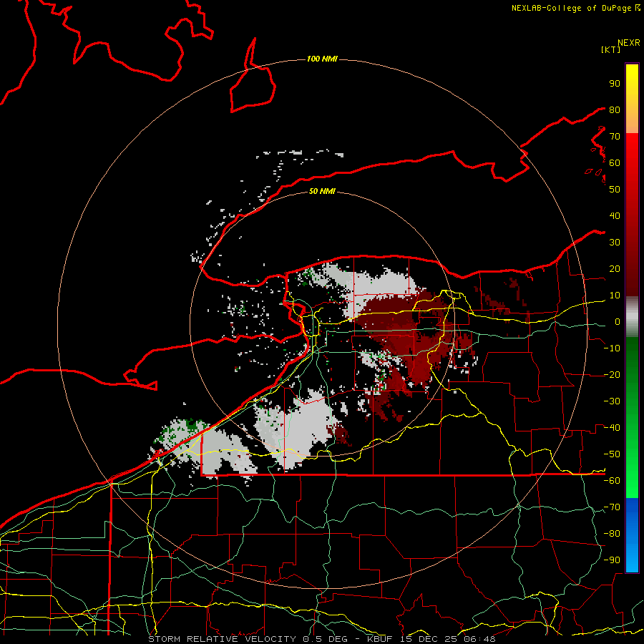Click the -60 value on the velocity scale
Screen dimensions: 644x644
[x=612, y=481]
